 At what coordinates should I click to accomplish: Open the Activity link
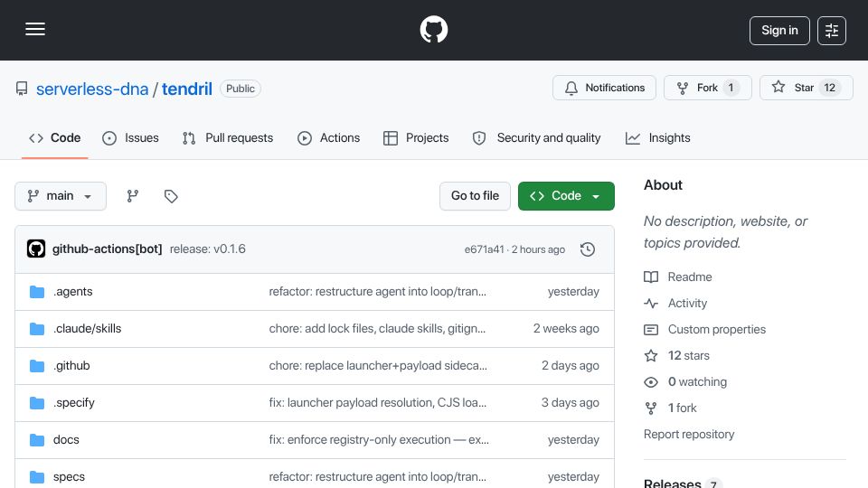(687, 304)
